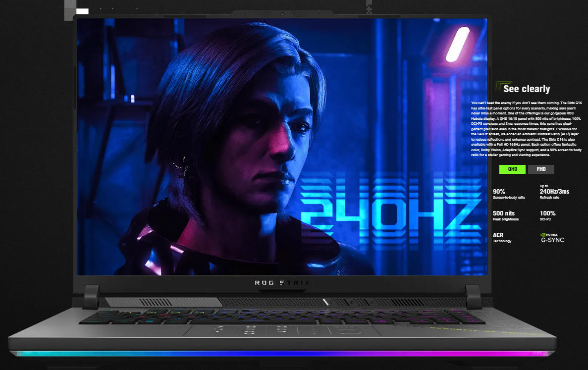Click the "Technology" label under ACR
The height and width of the screenshot is (370, 588).
coord(502,241)
